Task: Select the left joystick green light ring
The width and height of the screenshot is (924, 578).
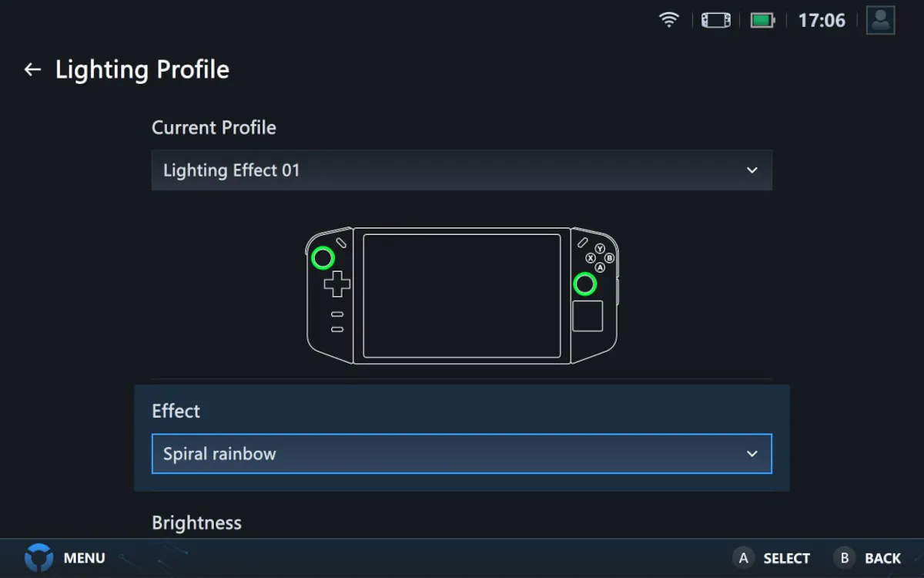Action: point(323,258)
